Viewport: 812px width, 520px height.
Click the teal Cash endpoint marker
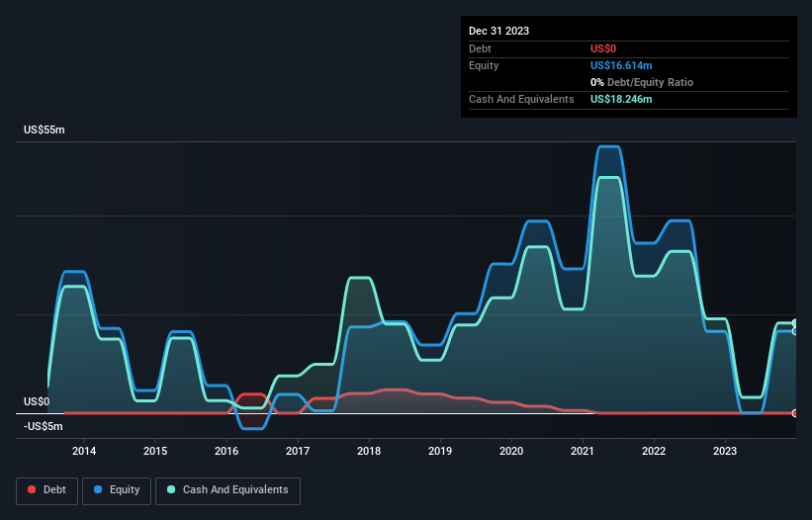[x=795, y=323]
